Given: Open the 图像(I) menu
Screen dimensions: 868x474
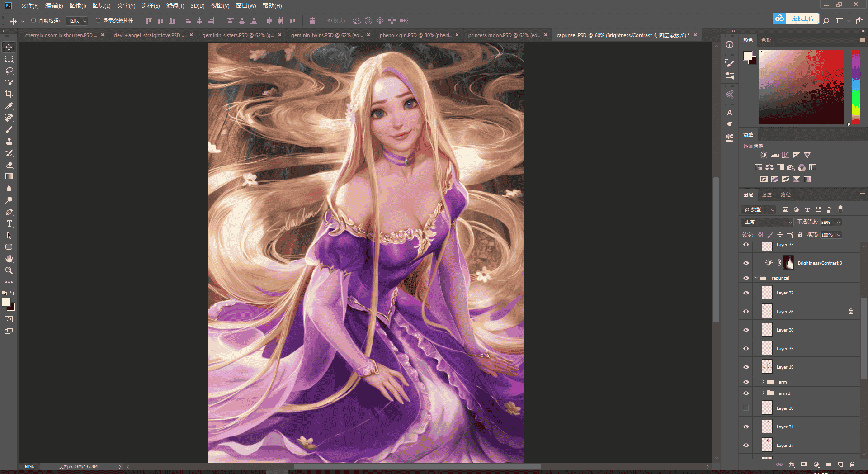Looking at the screenshot, I should (78, 5).
